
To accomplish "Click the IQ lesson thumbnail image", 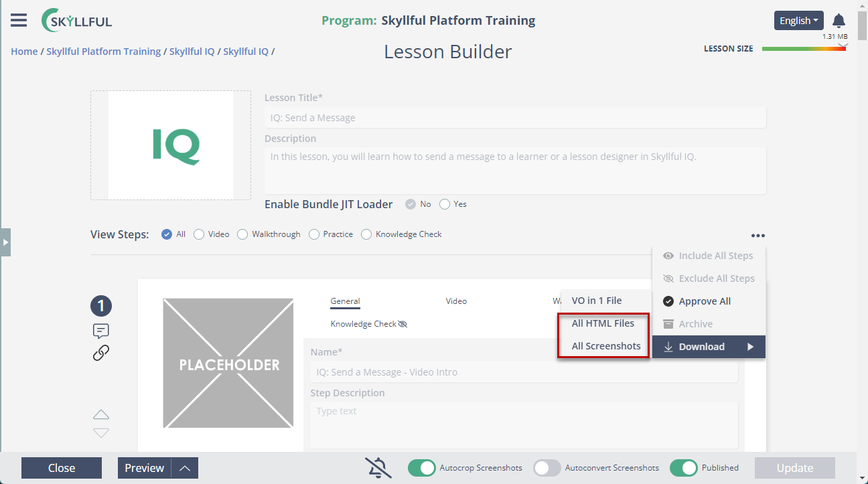I will [171, 145].
